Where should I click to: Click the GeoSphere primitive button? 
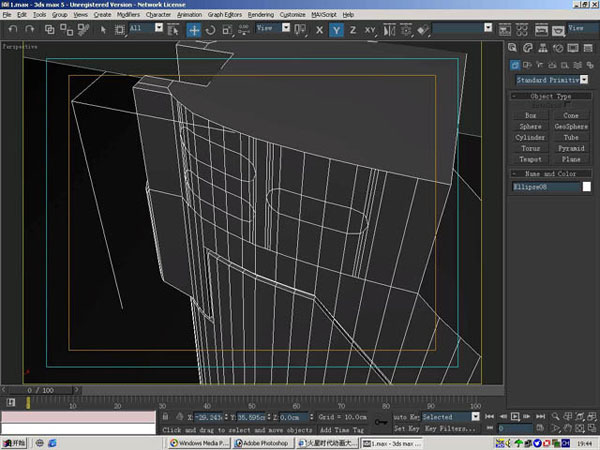click(x=571, y=127)
